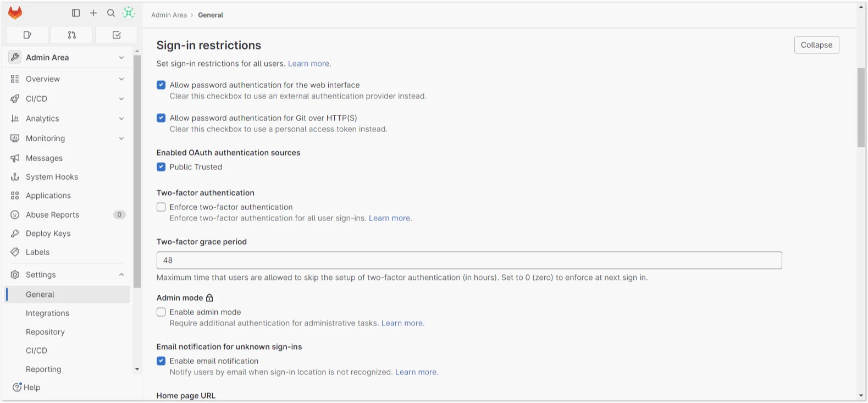
Task: Open the to-do list shortcut icon
Action: (117, 35)
